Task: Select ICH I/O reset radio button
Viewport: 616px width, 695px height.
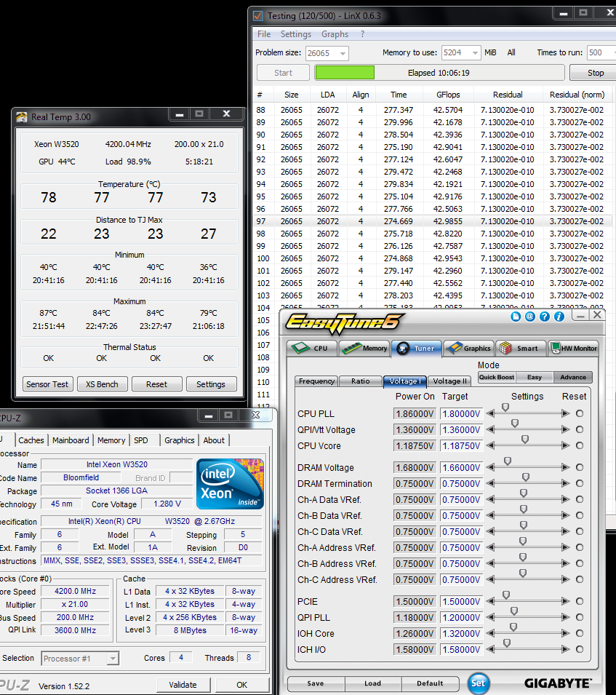Action: [x=579, y=649]
